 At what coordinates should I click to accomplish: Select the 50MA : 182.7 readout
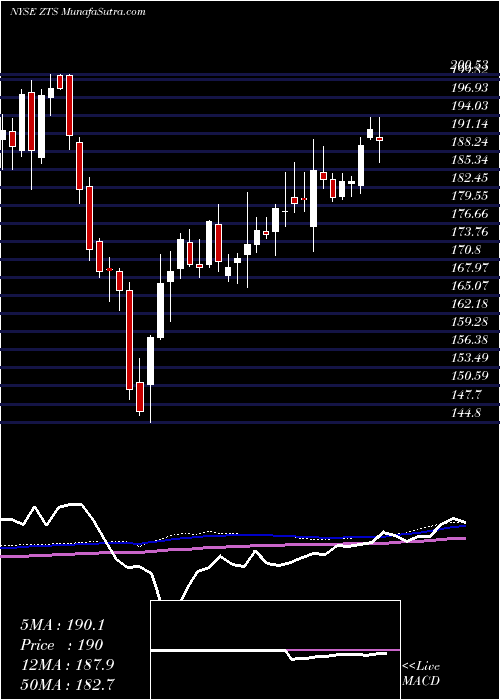tap(67, 685)
